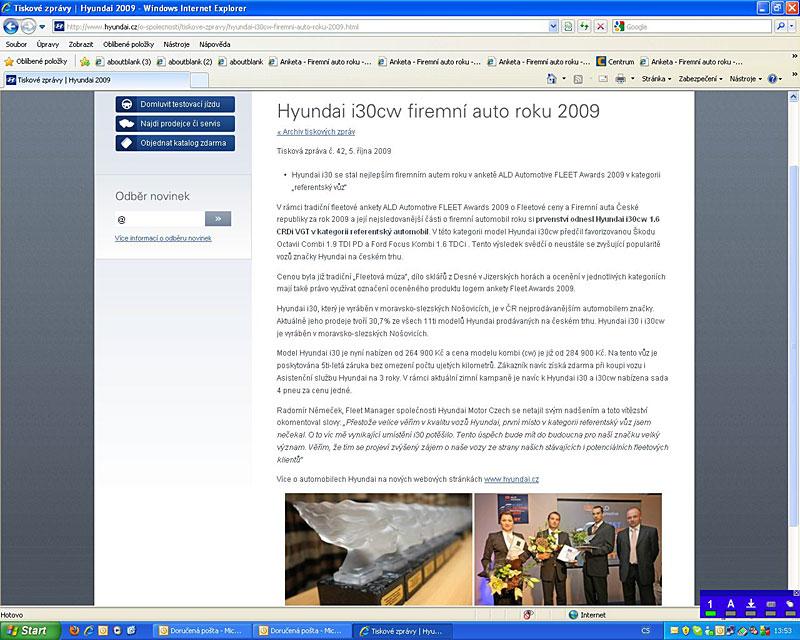Open the Úpravy menu

(x=47, y=44)
